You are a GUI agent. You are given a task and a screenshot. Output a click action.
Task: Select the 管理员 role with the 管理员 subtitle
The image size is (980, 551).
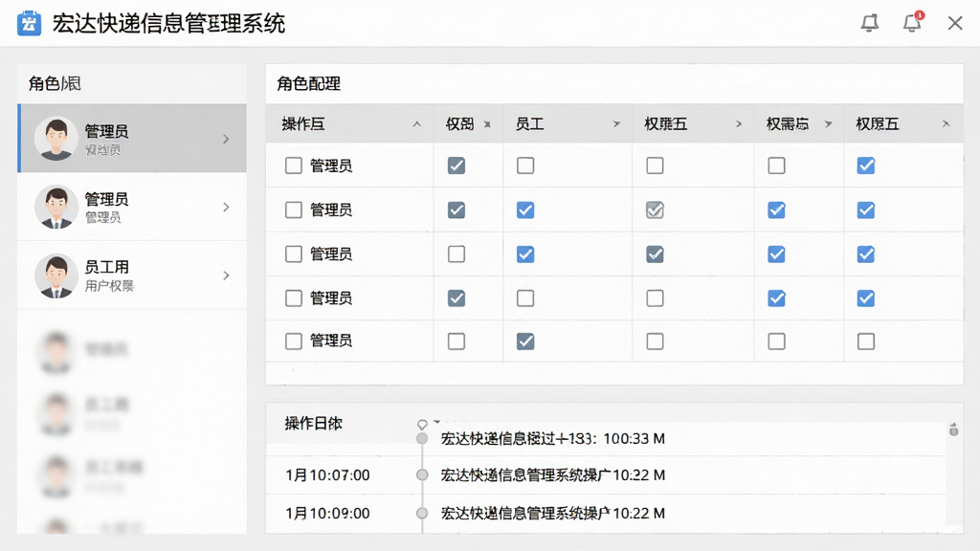coord(132,207)
